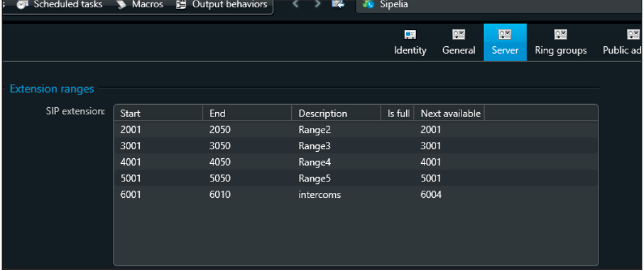Click the back navigation arrow
The image size is (644, 271).
click(296, 5)
